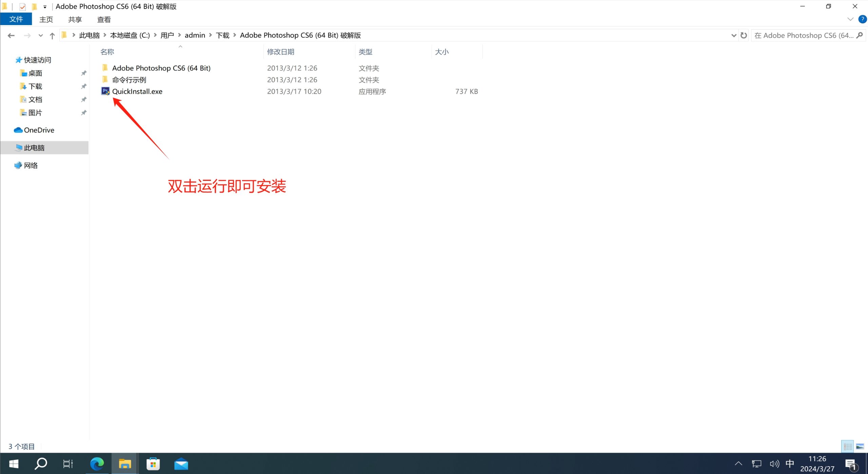868x474 pixels.
Task: Click the volume speaker tray icon
Action: [x=774, y=464]
